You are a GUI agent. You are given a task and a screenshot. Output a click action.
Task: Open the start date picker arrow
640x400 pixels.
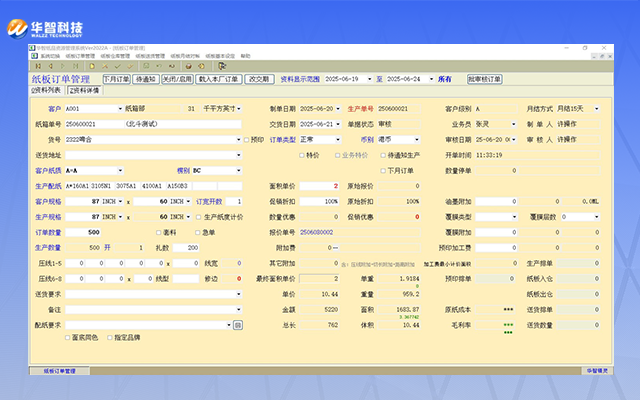pos(369,78)
